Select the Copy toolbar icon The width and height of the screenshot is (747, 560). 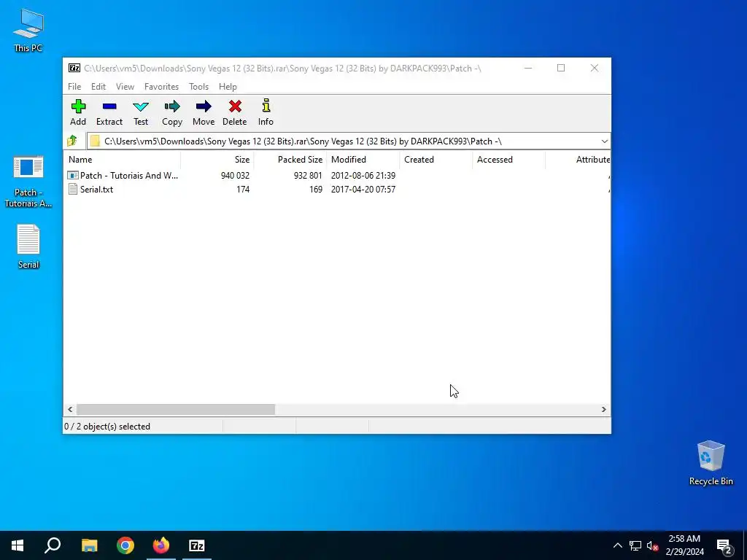point(172,106)
